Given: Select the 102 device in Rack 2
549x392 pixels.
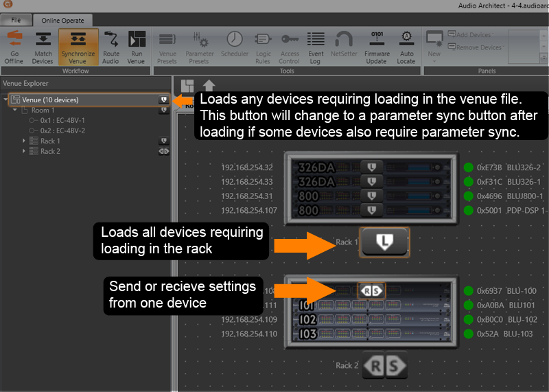Looking at the screenshot, I should tap(371, 319).
